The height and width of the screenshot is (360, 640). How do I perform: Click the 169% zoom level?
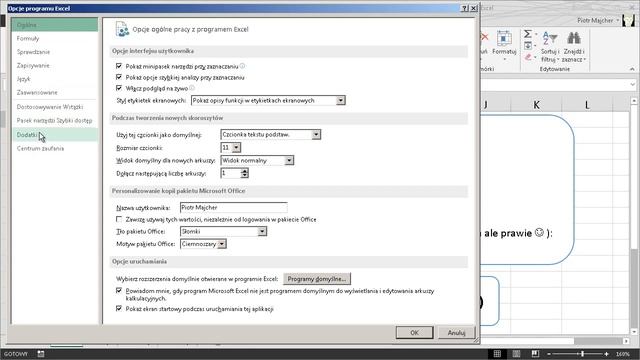623,354
